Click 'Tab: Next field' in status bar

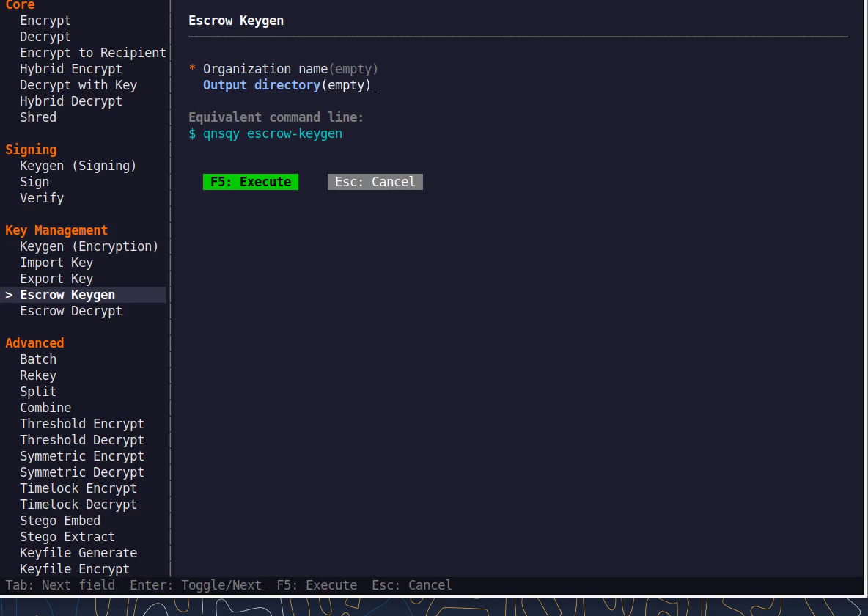coord(60,585)
